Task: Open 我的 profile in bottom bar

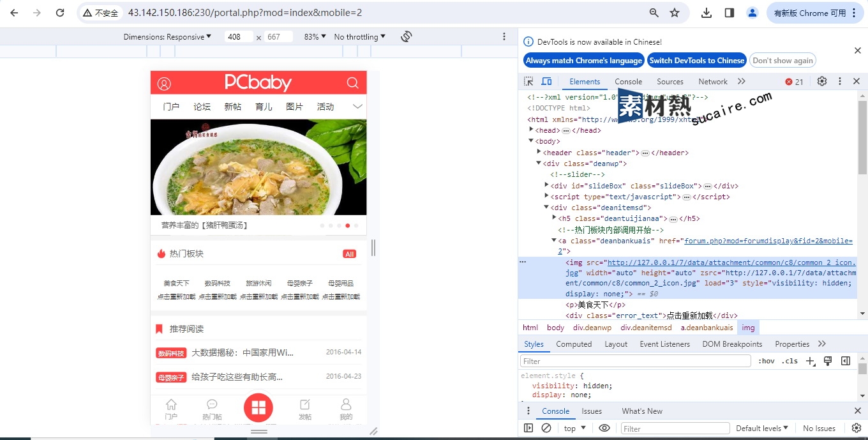Action: pos(346,409)
